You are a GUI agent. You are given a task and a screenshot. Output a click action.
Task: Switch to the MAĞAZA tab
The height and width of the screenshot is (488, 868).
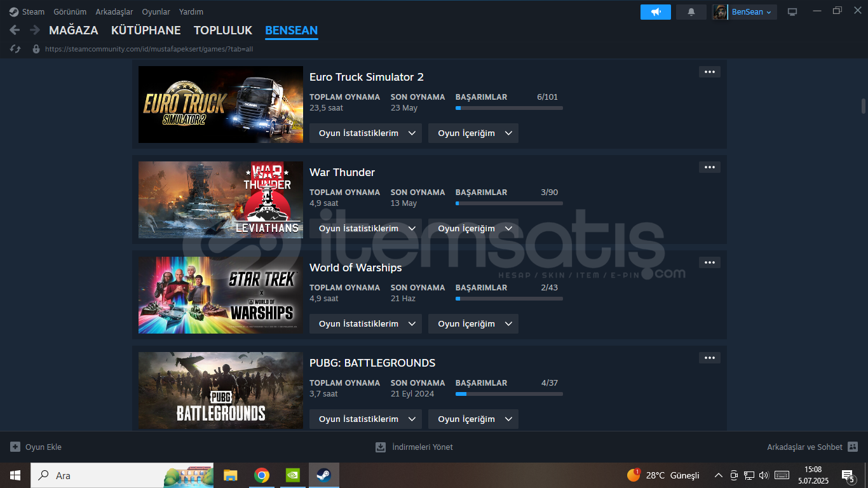point(74,30)
